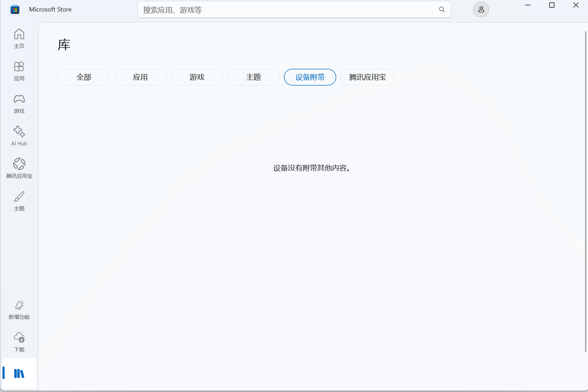Screen dimensions: 588x392
Task: Open 新增功能 what's new icon
Action: pyautogui.click(x=19, y=310)
